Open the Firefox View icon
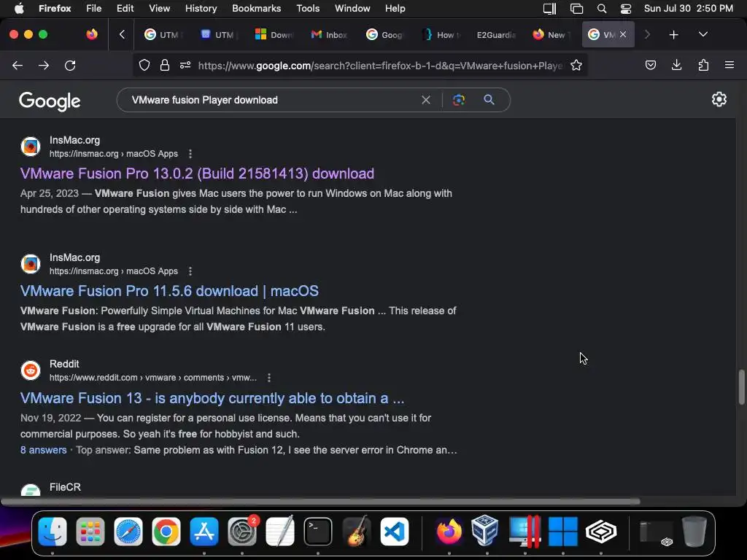 [91, 34]
